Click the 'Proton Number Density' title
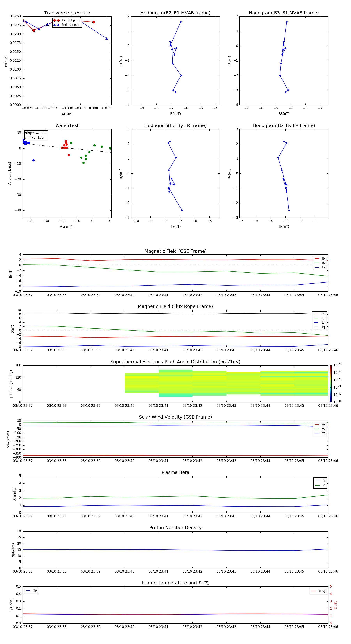Viewport: 351px width, 644px height. pyautogui.click(x=175, y=528)
